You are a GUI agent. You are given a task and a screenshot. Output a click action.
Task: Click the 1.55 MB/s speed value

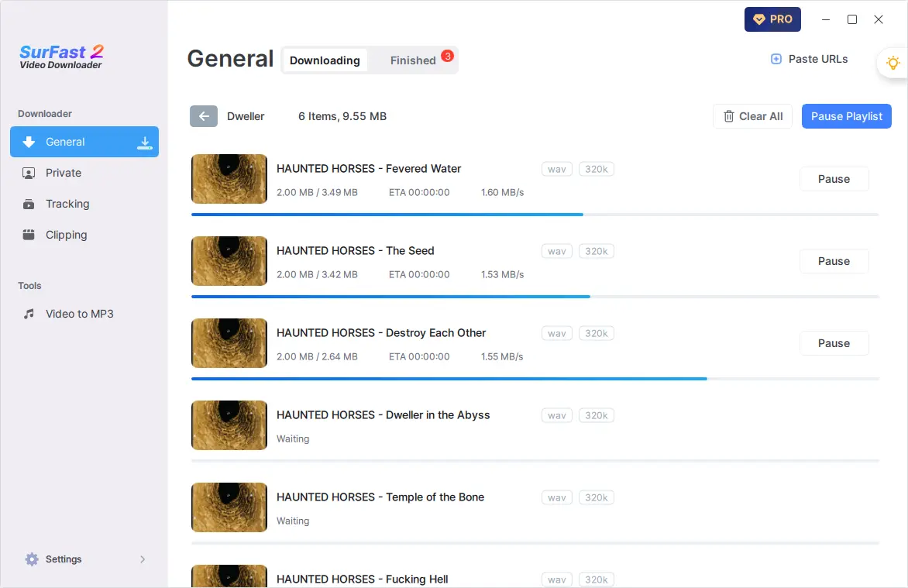coord(502,357)
